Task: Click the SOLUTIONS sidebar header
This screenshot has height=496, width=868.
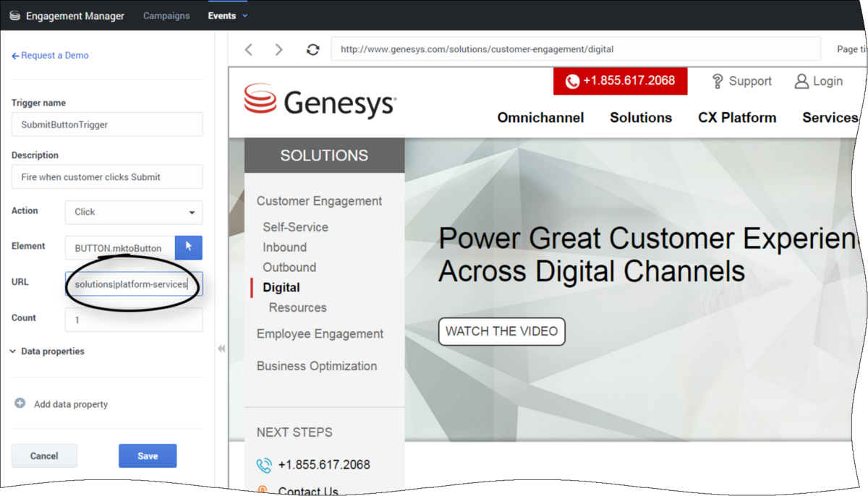Action: pos(324,155)
